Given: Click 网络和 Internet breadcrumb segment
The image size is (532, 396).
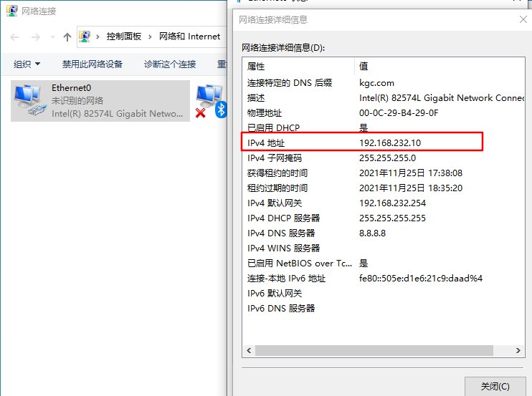Looking at the screenshot, I should [190, 37].
